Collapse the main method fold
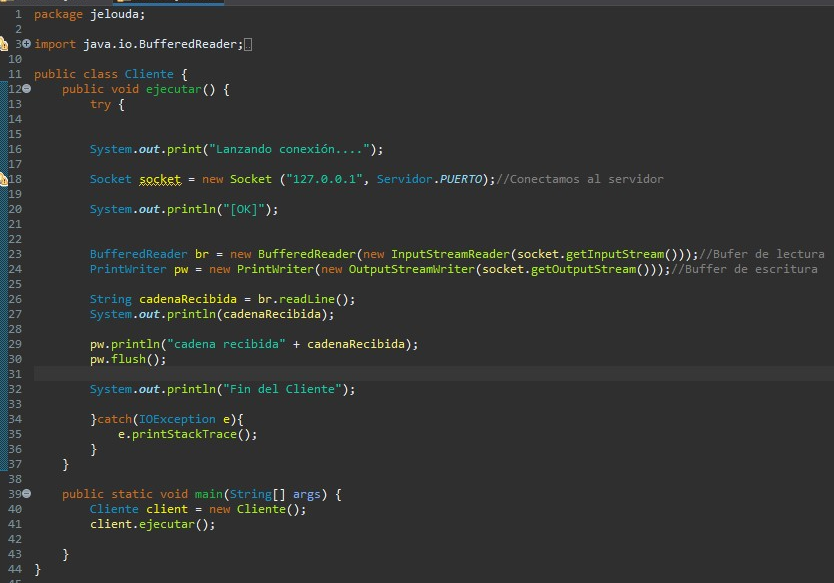Viewport: 834px width, 583px height. 26,494
